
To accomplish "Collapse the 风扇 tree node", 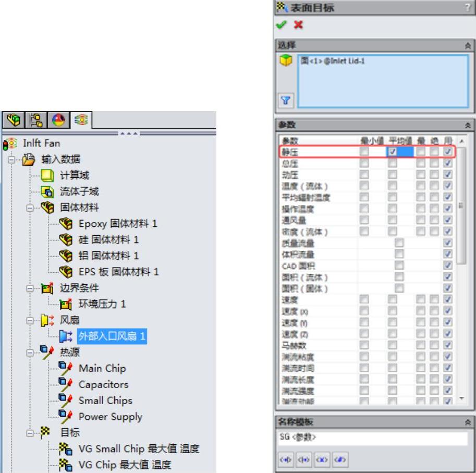I will [x=30, y=321].
